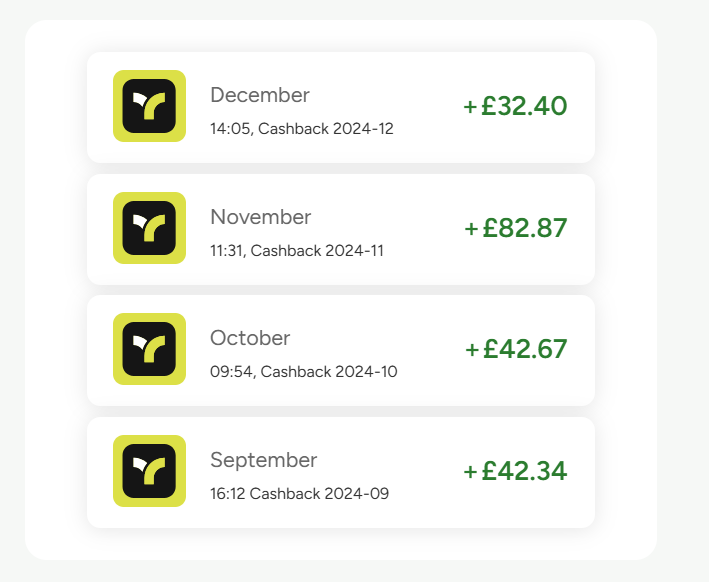Open the September heading label
This screenshot has height=582, width=709.
263,460
